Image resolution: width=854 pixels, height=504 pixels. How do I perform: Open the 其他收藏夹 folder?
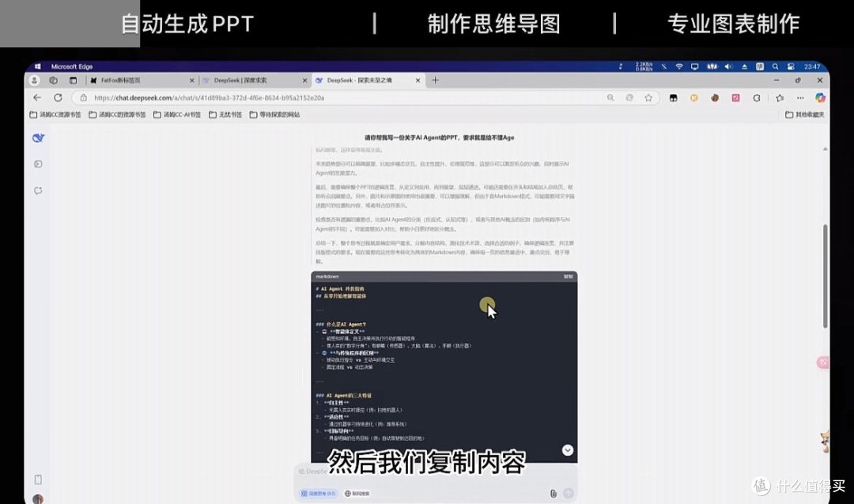pos(804,115)
